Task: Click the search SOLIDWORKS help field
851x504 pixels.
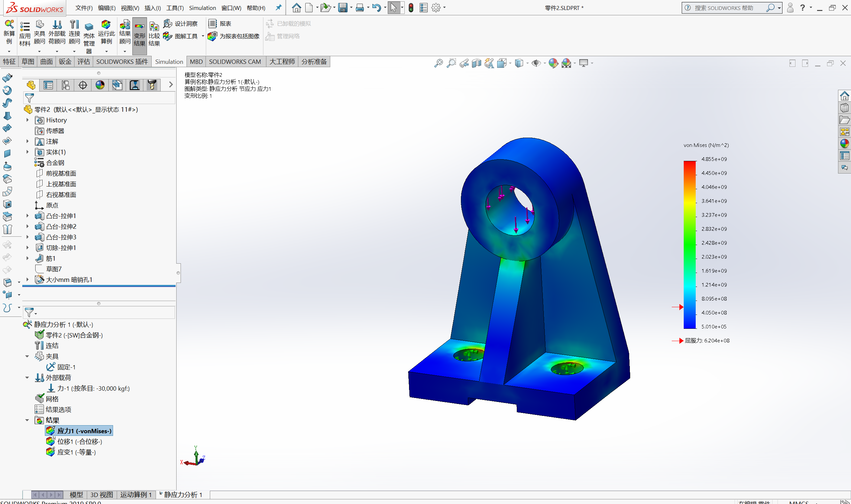Action: [x=727, y=8]
